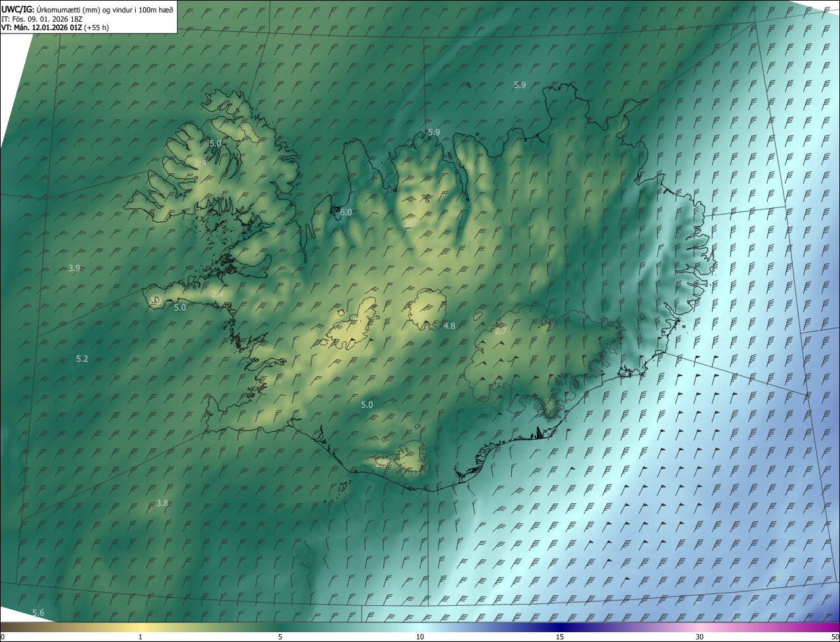Viewport: 840px width, 642px height.
Task: Click the 3.8 value label on the map
Action: [x=162, y=503]
